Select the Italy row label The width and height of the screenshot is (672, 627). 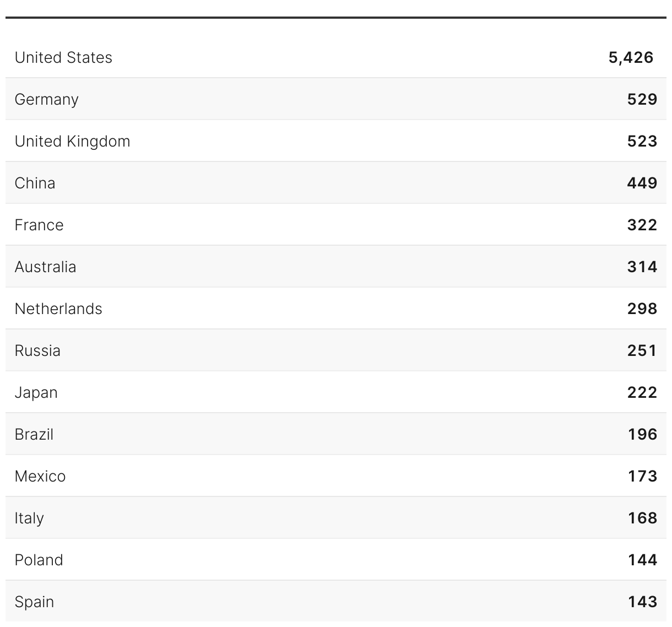[29, 518]
